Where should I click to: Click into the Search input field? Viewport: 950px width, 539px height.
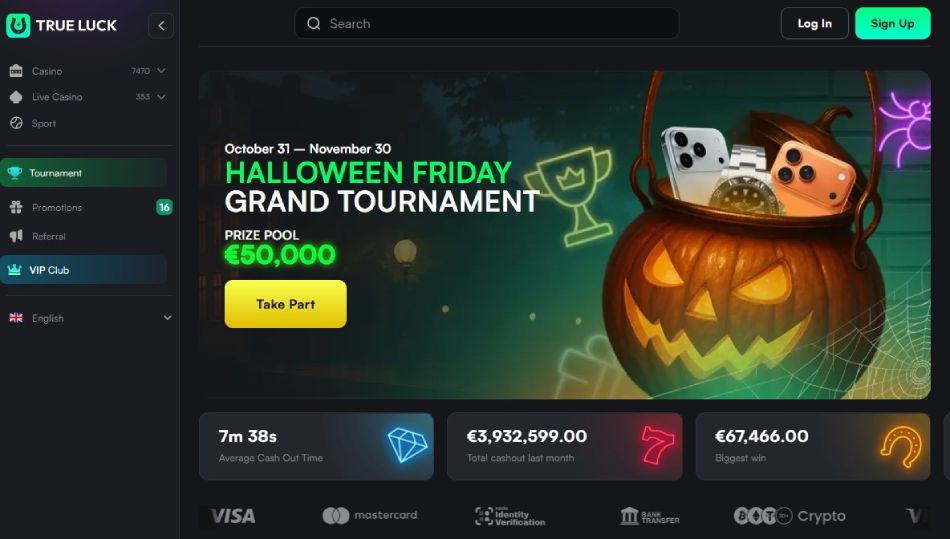pyautogui.click(x=487, y=24)
